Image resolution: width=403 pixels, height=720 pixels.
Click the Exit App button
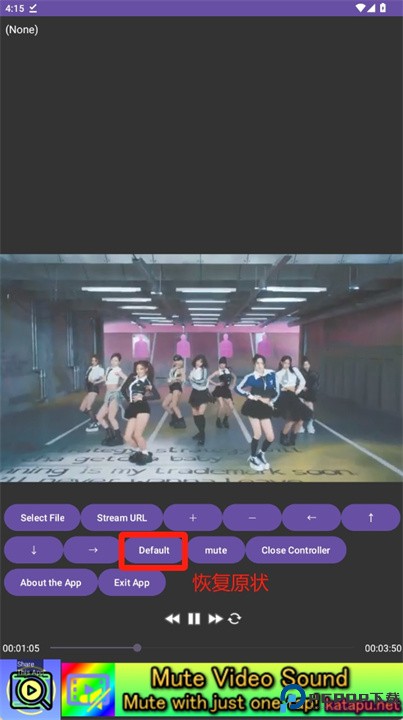click(x=132, y=582)
